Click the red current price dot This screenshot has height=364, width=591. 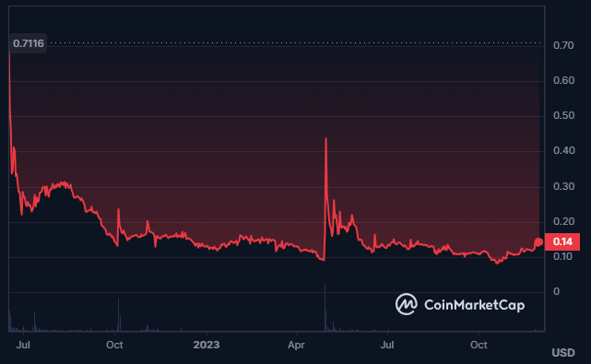click(x=538, y=242)
